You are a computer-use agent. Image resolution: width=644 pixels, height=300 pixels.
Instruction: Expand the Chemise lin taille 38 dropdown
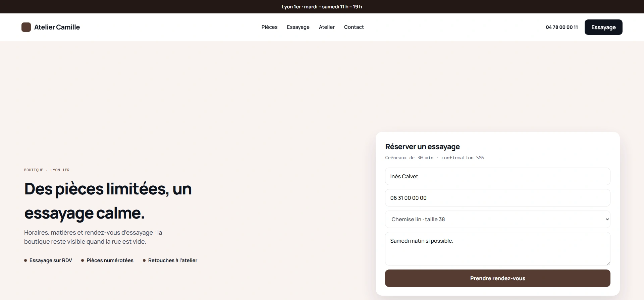pos(497,219)
